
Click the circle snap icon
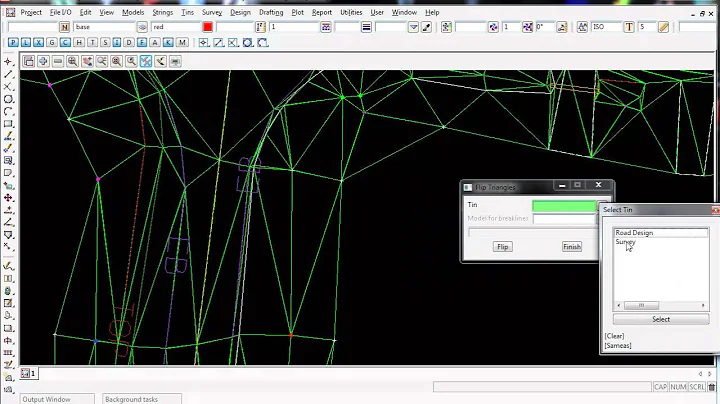point(248,43)
